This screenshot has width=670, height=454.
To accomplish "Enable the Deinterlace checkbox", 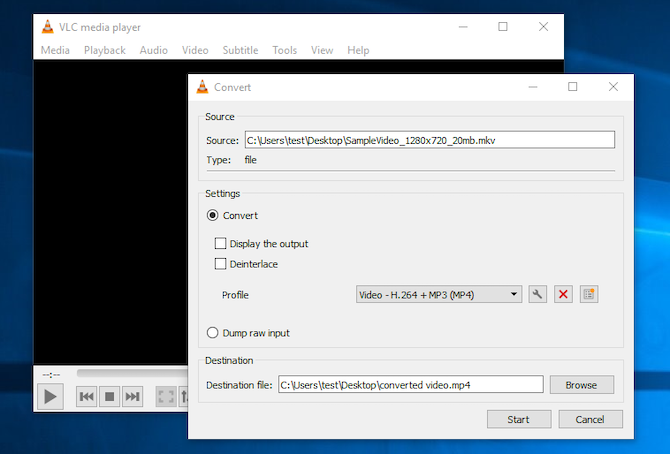I will [220, 264].
